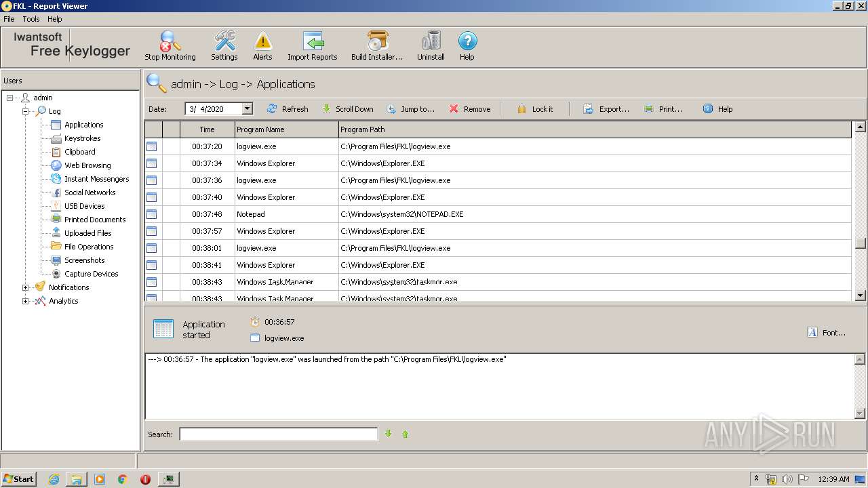Click details pane scroll down arrow
The image size is (868, 488).
coord(861,413)
